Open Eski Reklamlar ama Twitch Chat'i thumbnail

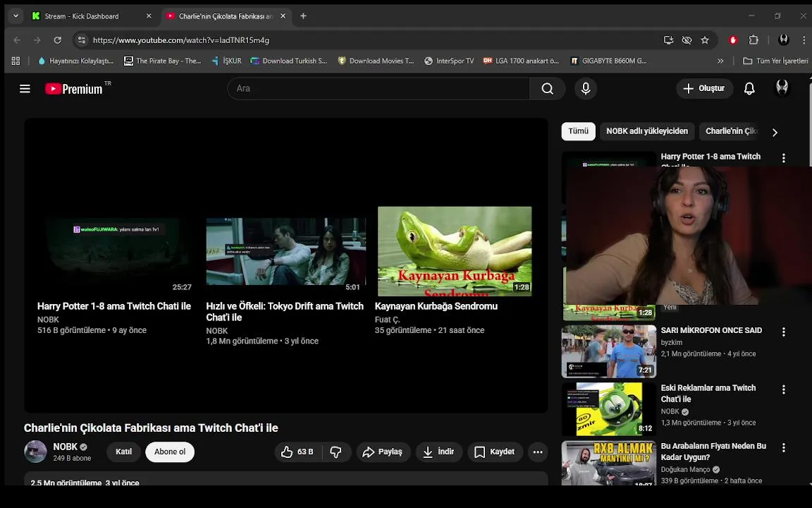click(x=609, y=409)
